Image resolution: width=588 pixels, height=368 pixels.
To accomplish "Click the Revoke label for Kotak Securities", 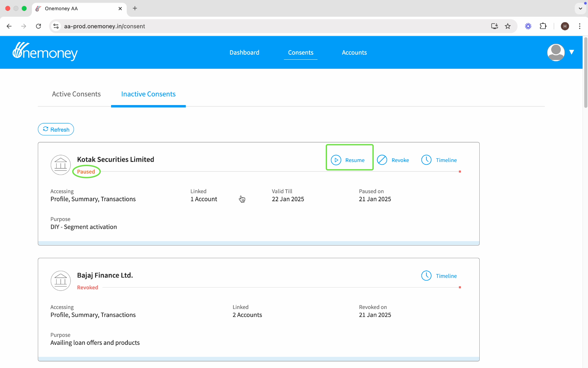I will 400,160.
